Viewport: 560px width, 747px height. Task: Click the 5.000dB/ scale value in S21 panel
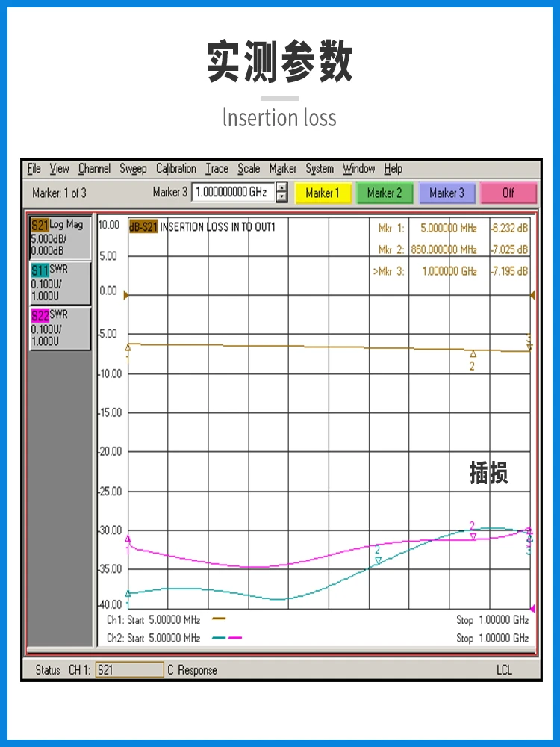pos(49,239)
